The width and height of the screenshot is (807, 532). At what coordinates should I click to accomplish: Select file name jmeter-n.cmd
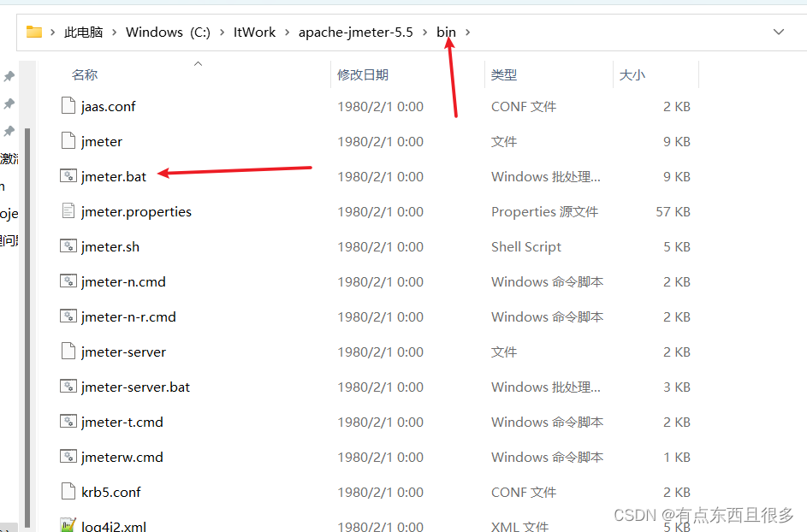coord(123,281)
